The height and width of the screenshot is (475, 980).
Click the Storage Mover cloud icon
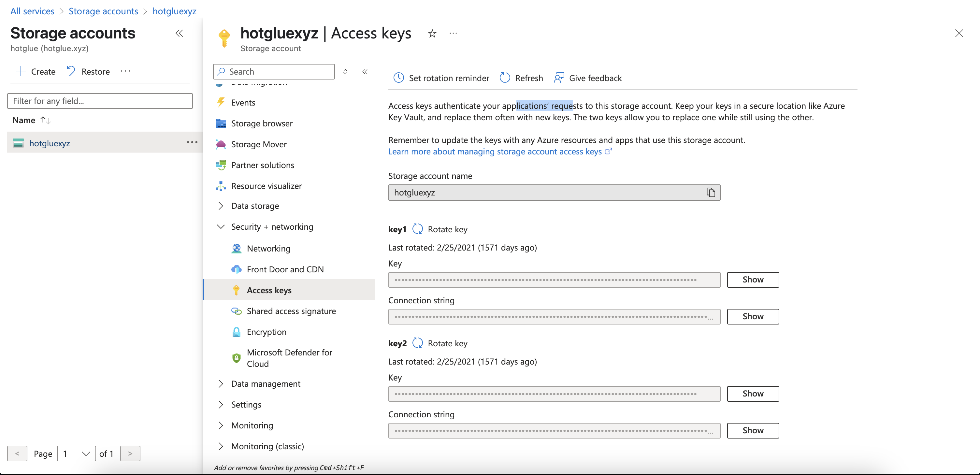point(221,144)
